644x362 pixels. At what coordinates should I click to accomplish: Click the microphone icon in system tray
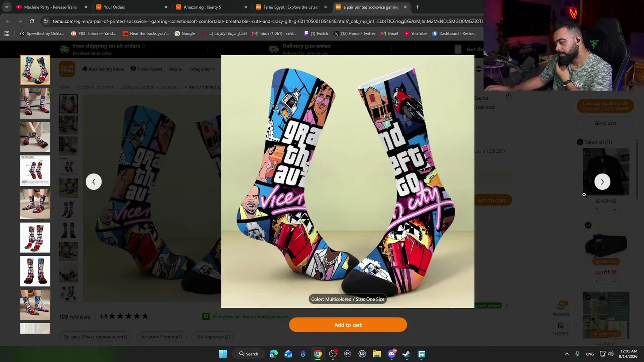tap(577, 354)
